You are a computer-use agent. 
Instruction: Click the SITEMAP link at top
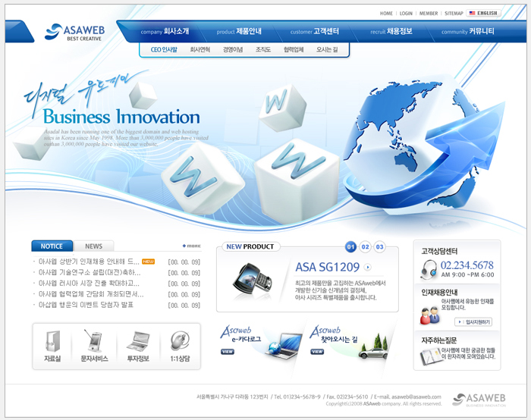tap(454, 13)
